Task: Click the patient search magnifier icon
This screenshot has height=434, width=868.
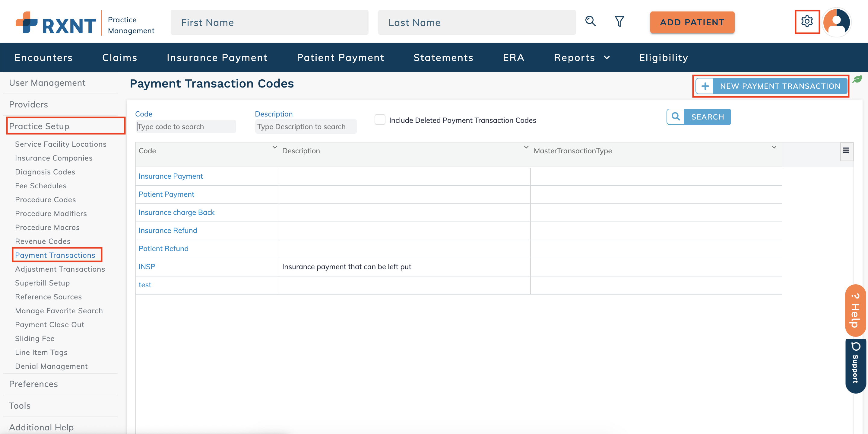Action: tap(590, 21)
